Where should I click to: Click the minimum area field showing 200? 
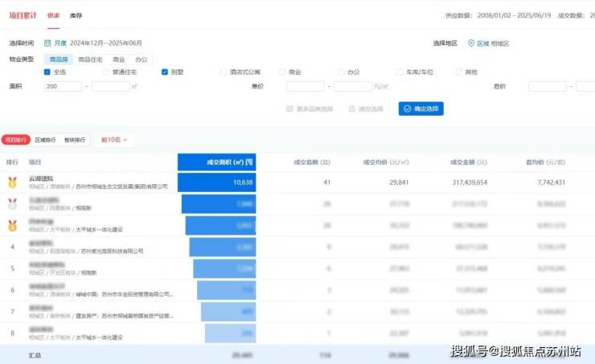(x=63, y=85)
